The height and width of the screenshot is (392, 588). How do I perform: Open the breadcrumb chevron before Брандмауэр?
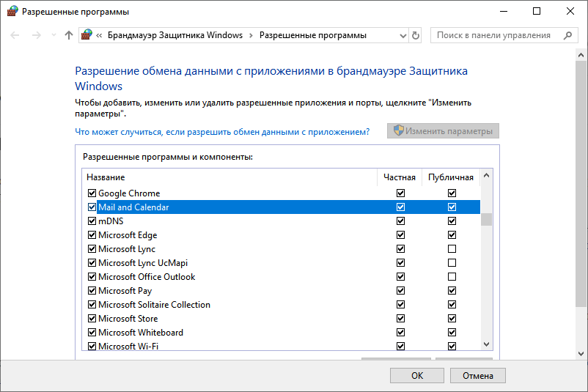[x=99, y=35]
